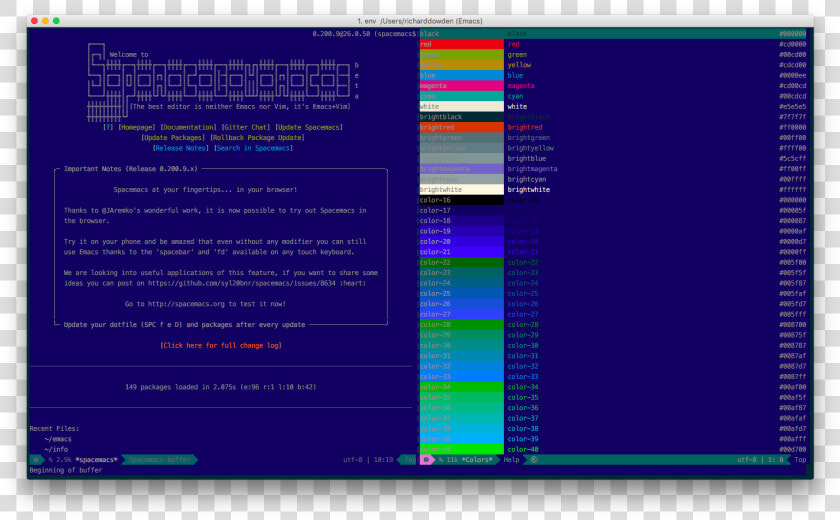Select the blue color swatch
This screenshot has width=840, height=520.
(461, 76)
